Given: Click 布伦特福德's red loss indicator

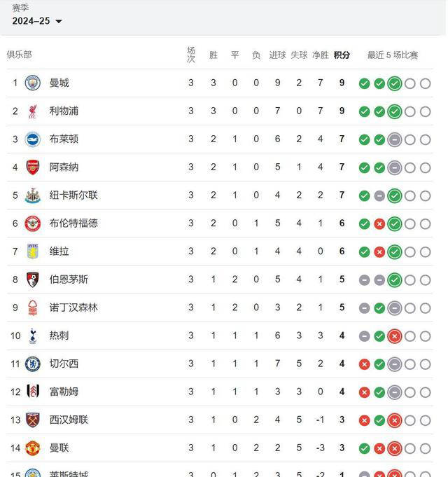Looking at the screenshot, I should (x=379, y=224).
